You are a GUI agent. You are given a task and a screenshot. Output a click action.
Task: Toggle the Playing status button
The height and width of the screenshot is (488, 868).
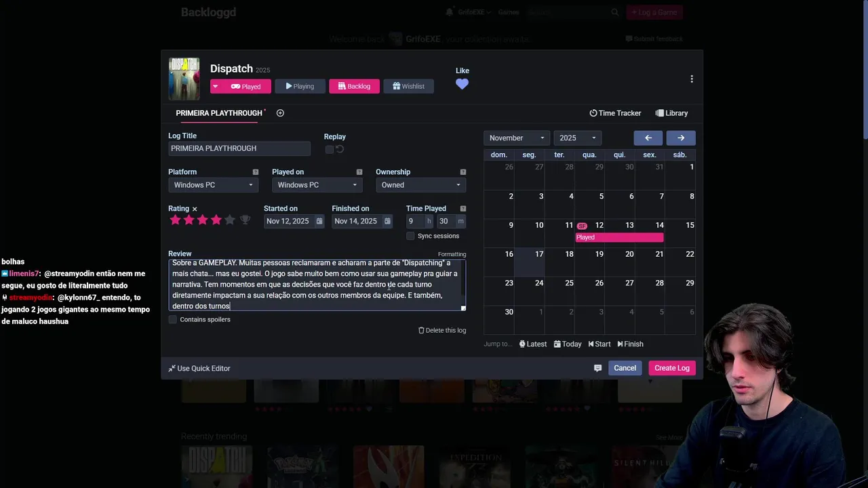click(x=300, y=86)
